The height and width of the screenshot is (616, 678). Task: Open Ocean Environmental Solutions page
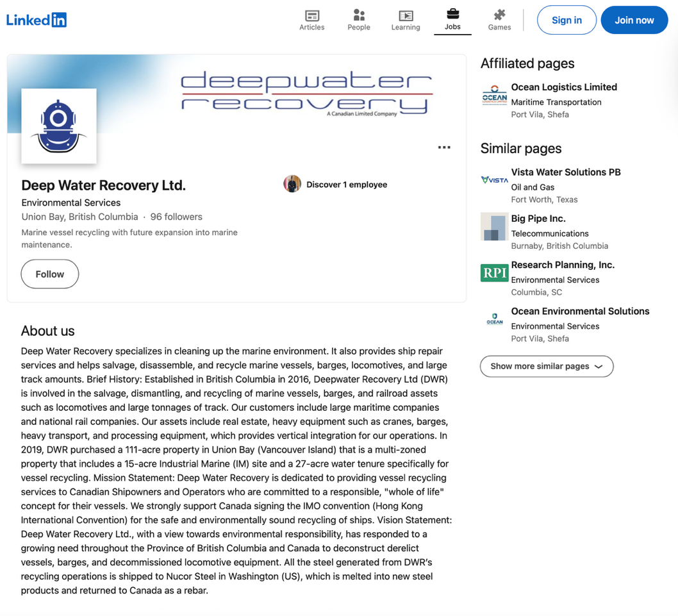click(581, 311)
